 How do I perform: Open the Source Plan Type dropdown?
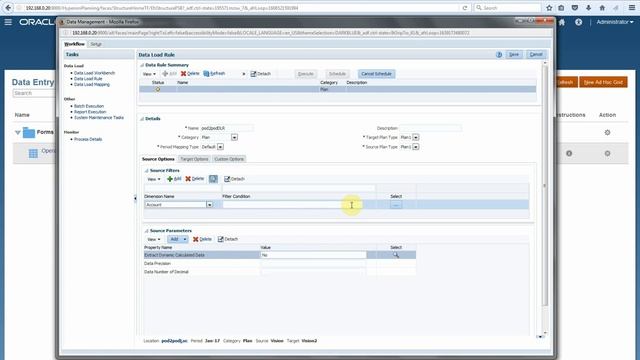coord(416,147)
